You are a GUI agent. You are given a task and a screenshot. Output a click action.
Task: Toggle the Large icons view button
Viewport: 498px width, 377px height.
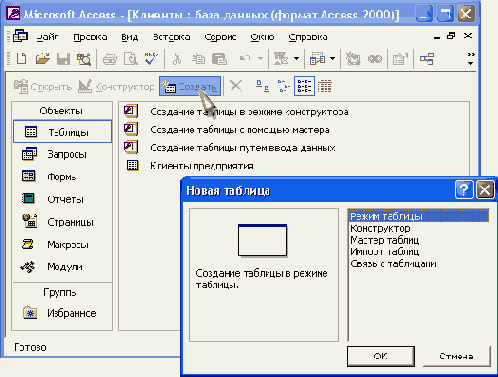click(262, 86)
